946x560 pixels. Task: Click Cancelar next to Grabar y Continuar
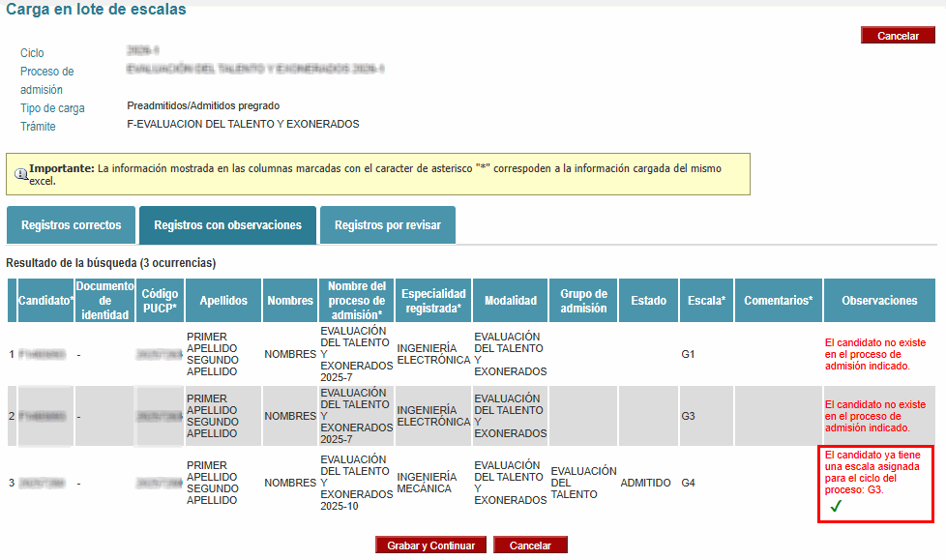coord(529,545)
